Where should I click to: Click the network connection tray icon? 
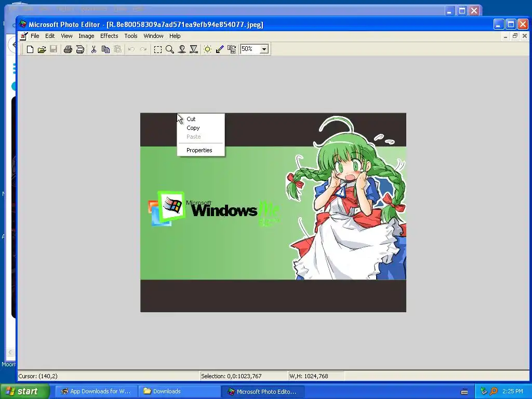tap(484, 391)
